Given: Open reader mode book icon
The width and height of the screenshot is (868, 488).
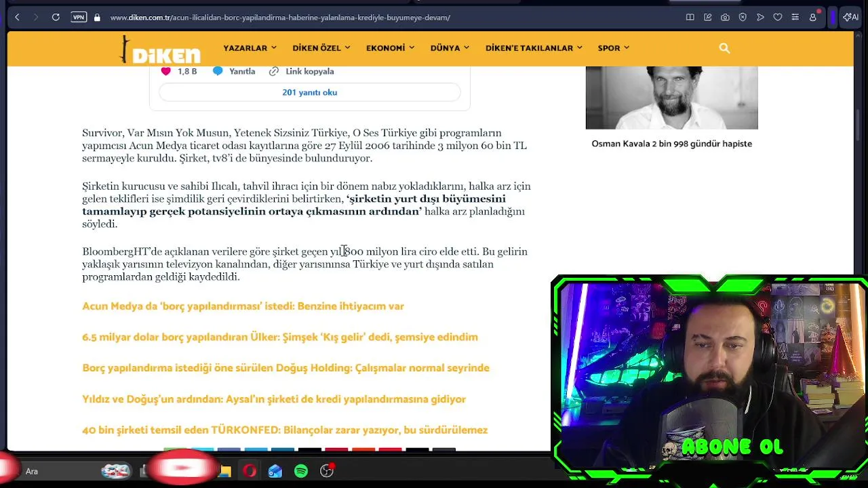Looking at the screenshot, I should [690, 17].
